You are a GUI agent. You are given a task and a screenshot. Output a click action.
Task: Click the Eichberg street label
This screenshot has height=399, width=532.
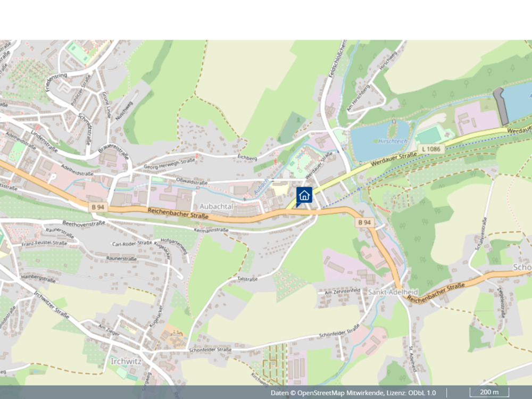point(247,158)
